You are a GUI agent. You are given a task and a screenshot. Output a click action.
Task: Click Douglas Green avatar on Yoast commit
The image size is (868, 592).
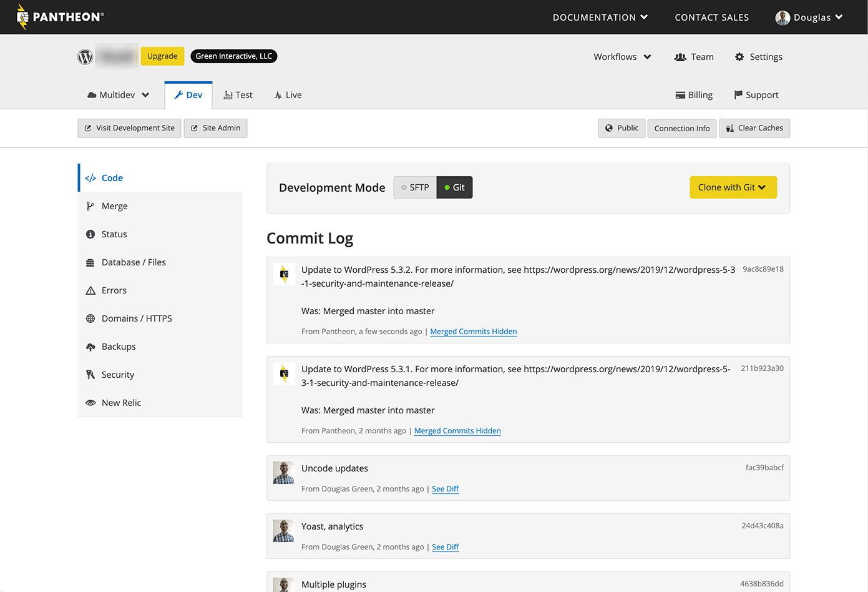pyautogui.click(x=283, y=531)
